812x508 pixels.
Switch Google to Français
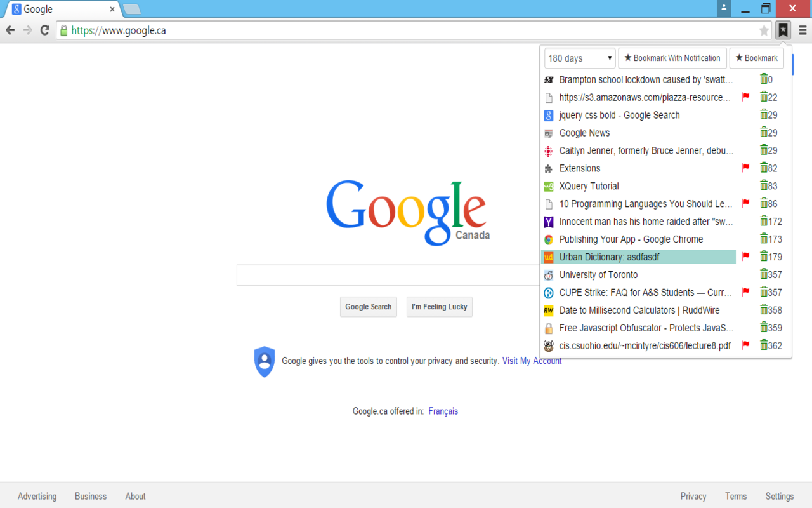(x=443, y=411)
